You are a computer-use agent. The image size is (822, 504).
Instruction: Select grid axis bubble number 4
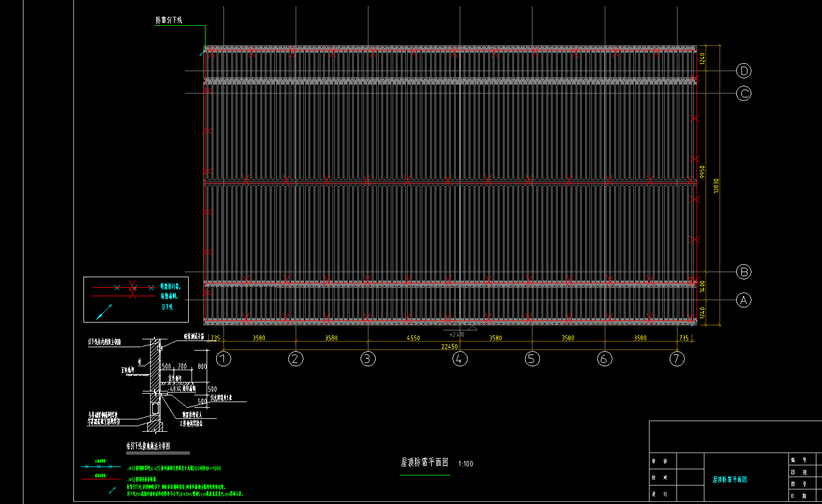(x=460, y=358)
